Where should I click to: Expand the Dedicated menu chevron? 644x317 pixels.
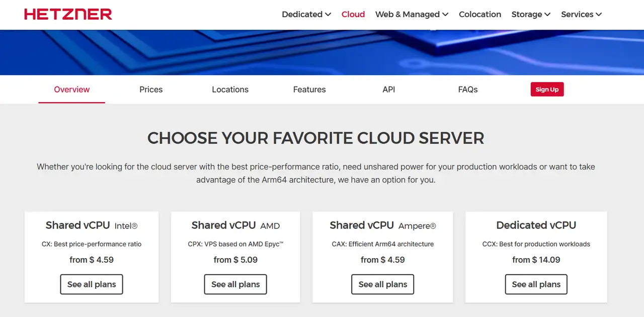click(328, 15)
